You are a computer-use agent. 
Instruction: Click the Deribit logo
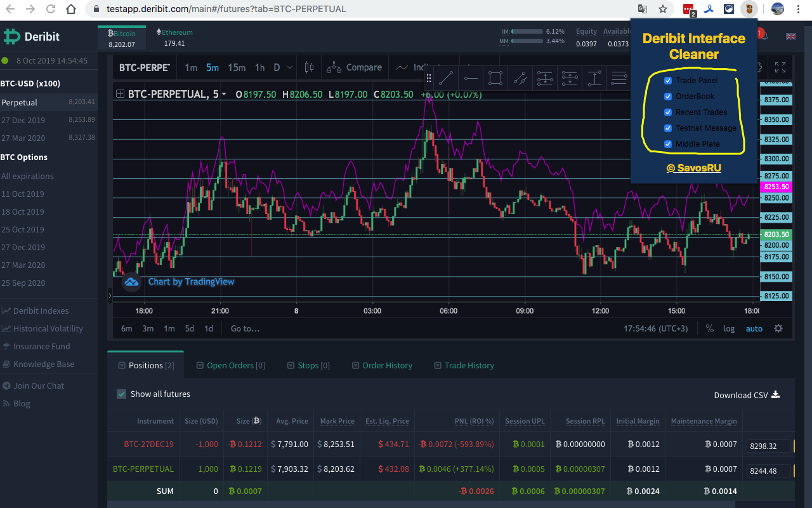[x=32, y=36]
